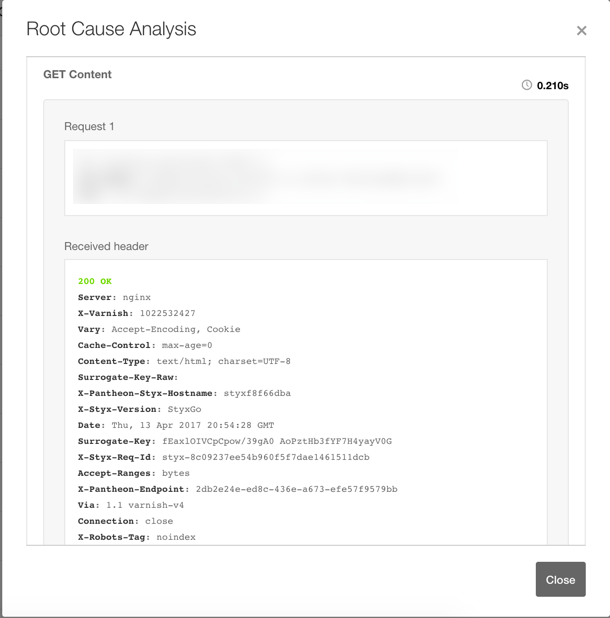Click the clock icon beside 0.210s
The width and height of the screenshot is (610, 618).
click(x=526, y=85)
